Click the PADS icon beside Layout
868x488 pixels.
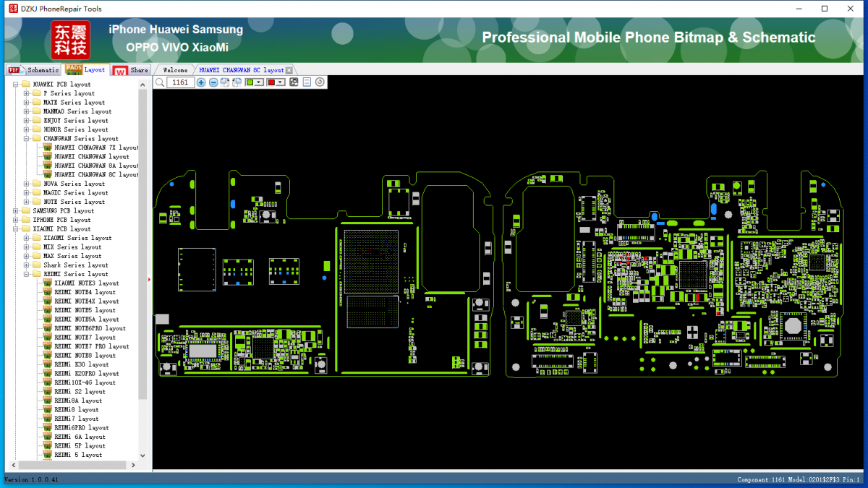pyautogui.click(x=73, y=69)
